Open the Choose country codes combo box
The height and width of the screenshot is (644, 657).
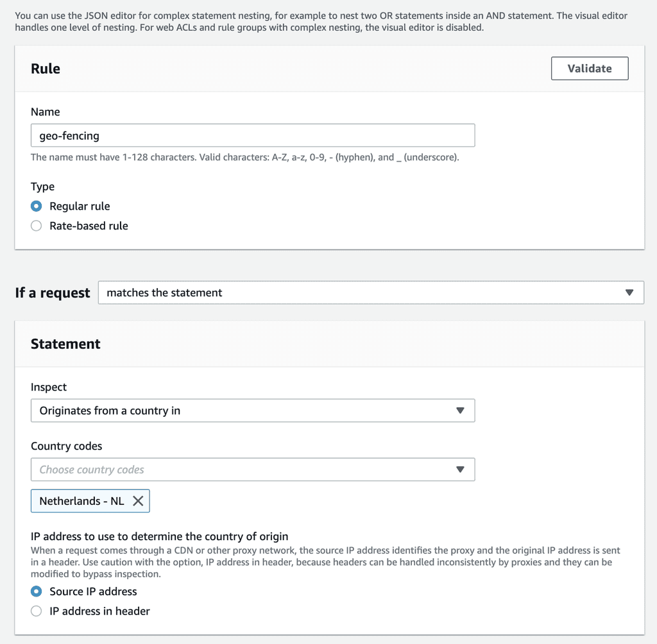click(244, 470)
